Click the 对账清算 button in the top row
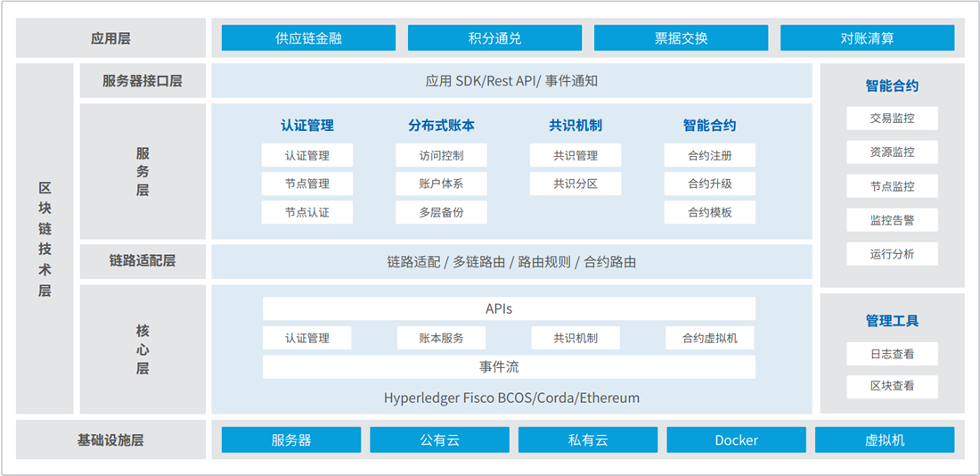 pos(867,38)
